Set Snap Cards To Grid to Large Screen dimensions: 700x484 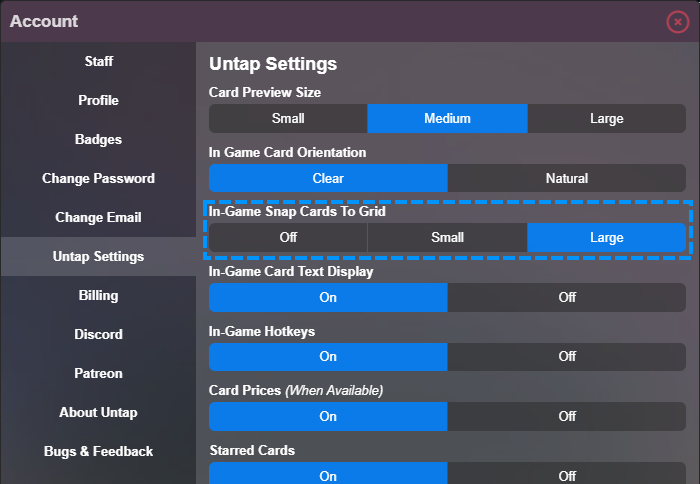click(607, 238)
